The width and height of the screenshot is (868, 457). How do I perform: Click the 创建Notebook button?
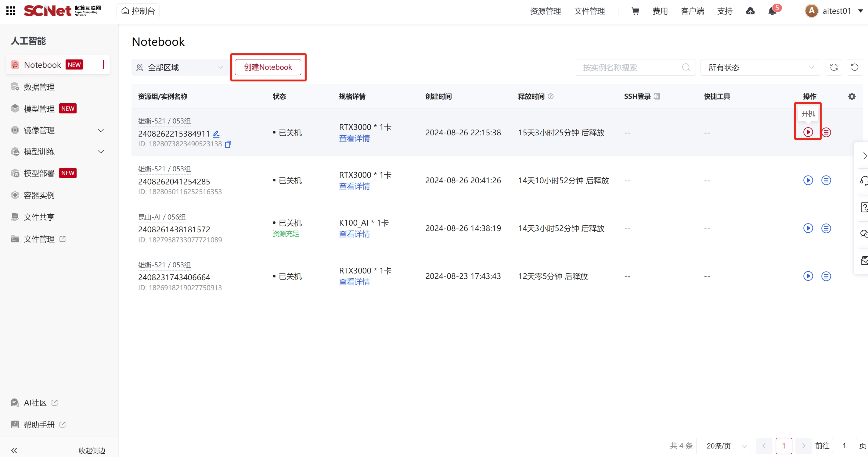[x=268, y=67]
